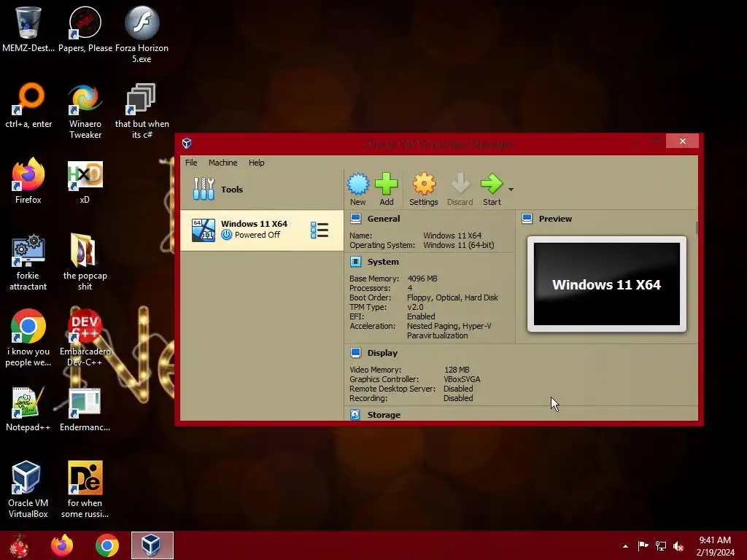Viewport: 747px width, 560px height.
Task: Show hidden system tray icons arrow
Action: [625, 546]
